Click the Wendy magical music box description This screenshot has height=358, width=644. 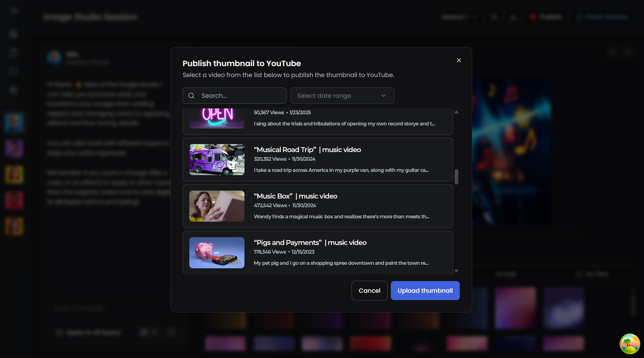pos(342,216)
